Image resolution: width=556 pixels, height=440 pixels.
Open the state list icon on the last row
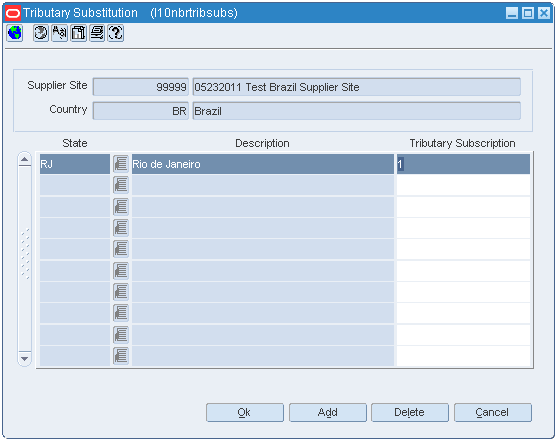[121, 356]
